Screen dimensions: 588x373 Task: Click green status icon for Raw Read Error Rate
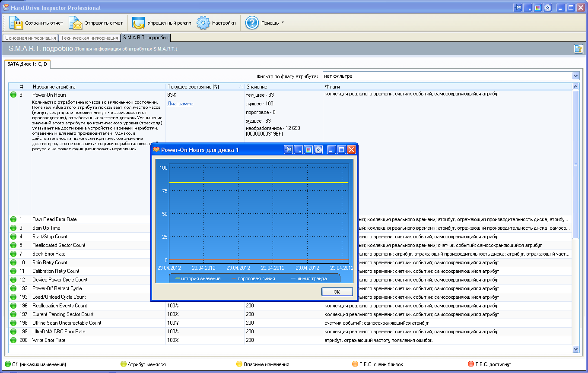pos(13,219)
